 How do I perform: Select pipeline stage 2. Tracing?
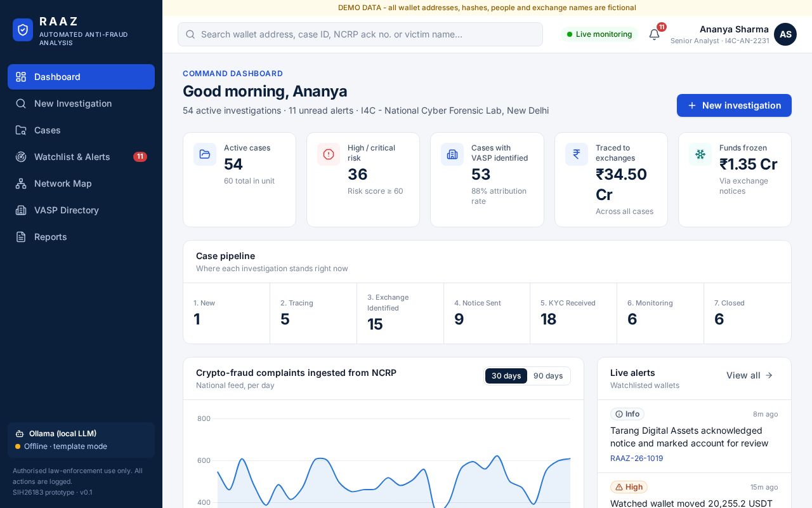[313, 314]
